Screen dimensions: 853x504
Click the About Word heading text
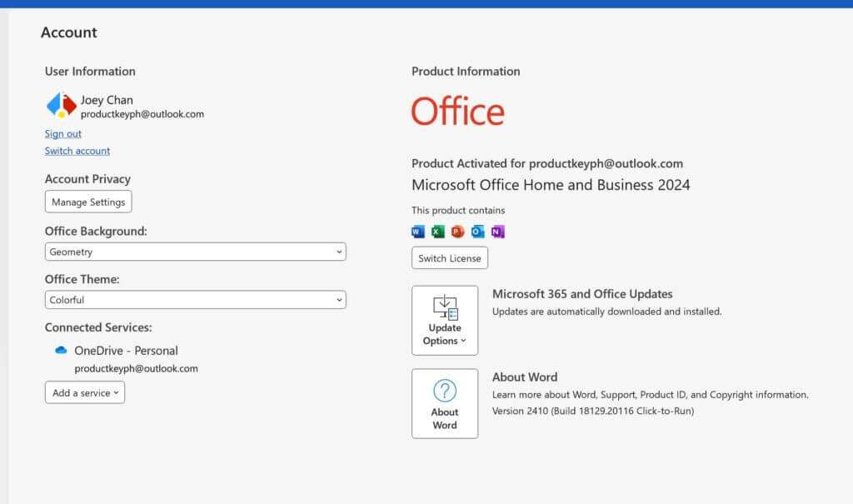coord(525,377)
